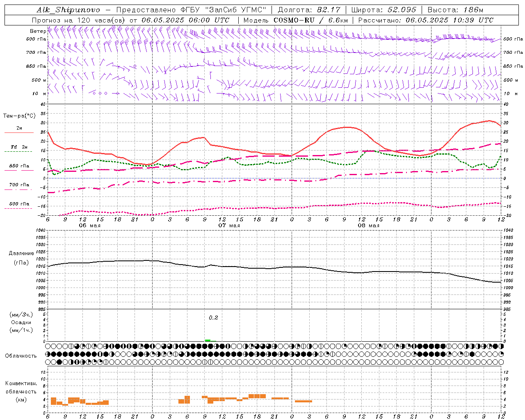The height and width of the screenshot is (420, 525).
Task: Click the (мм/3ч.) precipitation unit label
Action: pyautogui.click(x=21, y=315)
